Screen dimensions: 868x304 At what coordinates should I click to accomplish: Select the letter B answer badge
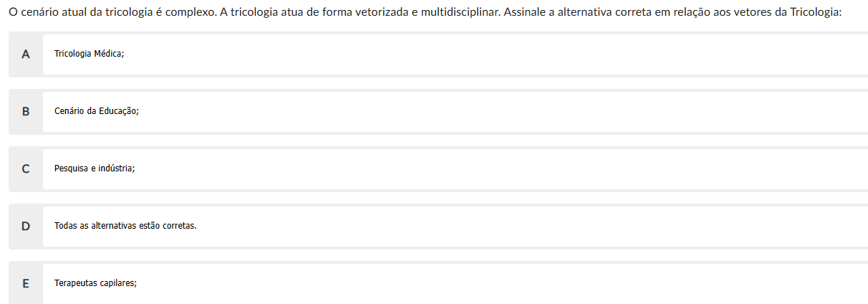[26, 111]
